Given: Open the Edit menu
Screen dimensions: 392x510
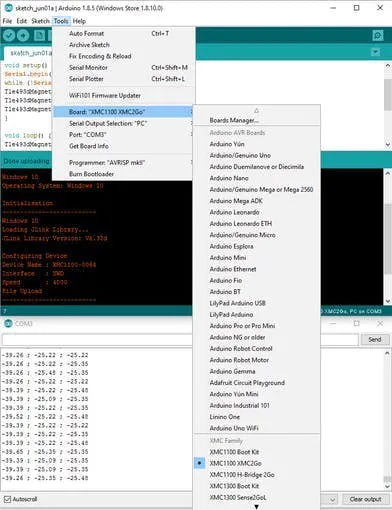Looking at the screenshot, I should coord(22,21).
